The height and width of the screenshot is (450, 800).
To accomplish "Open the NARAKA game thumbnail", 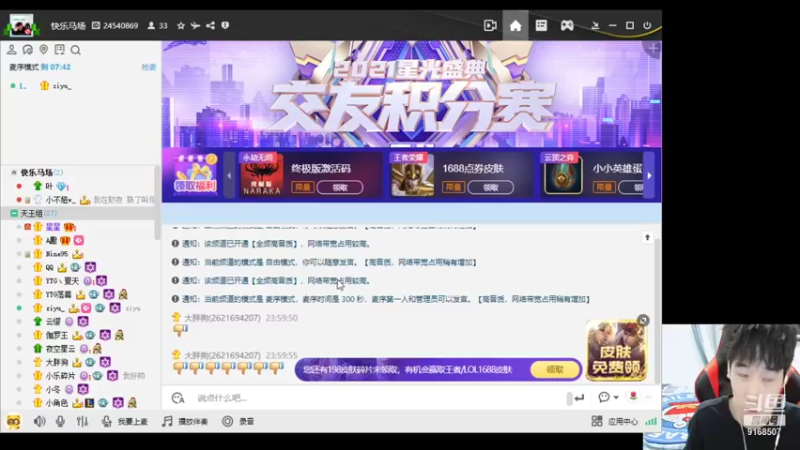I will [x=262, y=174].
